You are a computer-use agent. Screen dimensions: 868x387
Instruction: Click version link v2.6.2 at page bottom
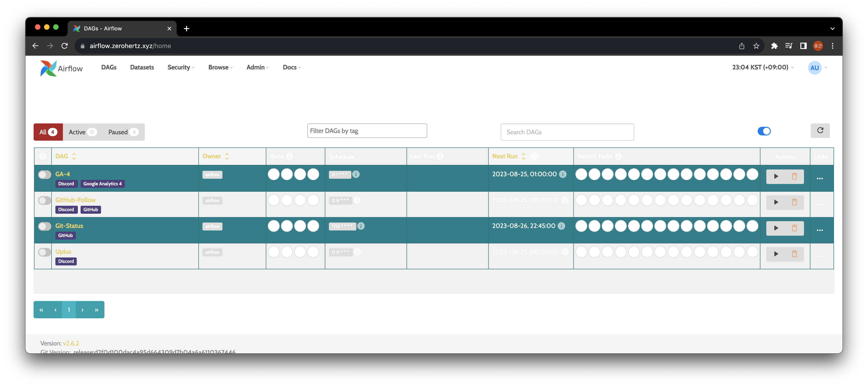tap(71, 343)
